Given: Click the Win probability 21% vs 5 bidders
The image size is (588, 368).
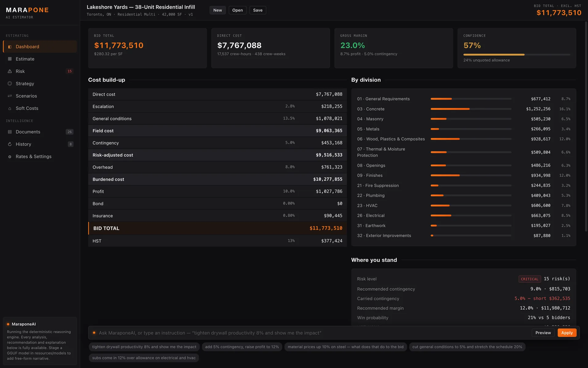Looking at the screenshot, I should [x=549, y=318].
